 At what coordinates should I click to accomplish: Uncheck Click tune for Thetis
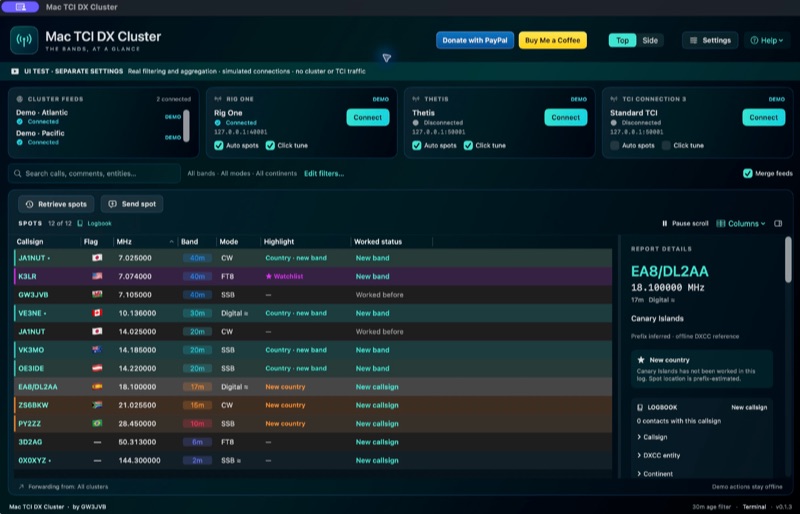click(468, 145)
